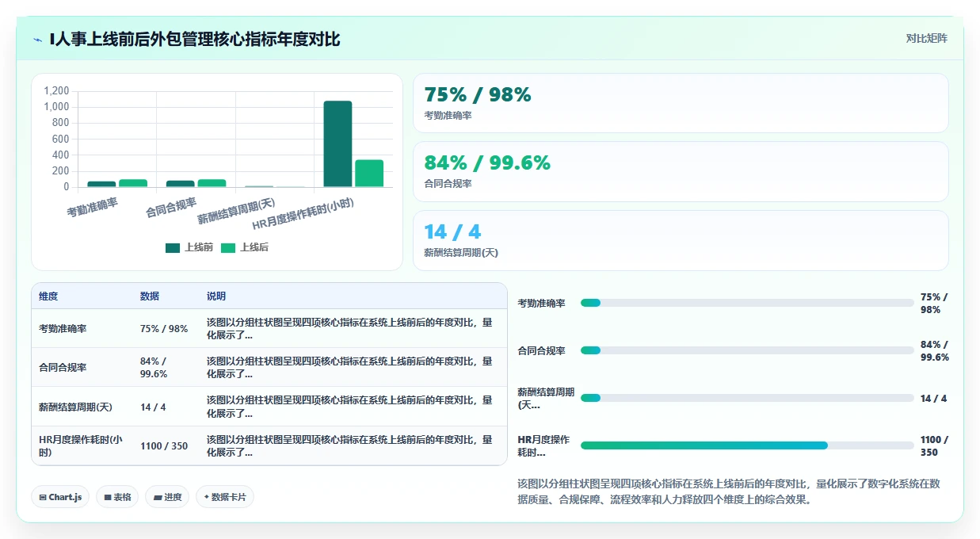The height and width of the screenshot is (539, 980).
Task: Click the 合同合规率 progress bar
Action: pyautogui.click(x=747, y=350)
